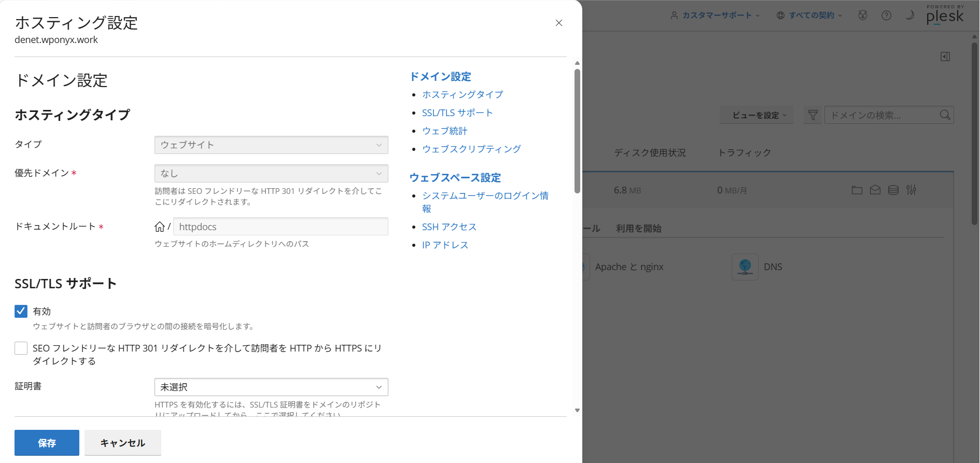Image resolution: width=980 pixels, height=463 pixels.
Task: Click the globe icon beside すべての契約
Action: click(780, 16)
